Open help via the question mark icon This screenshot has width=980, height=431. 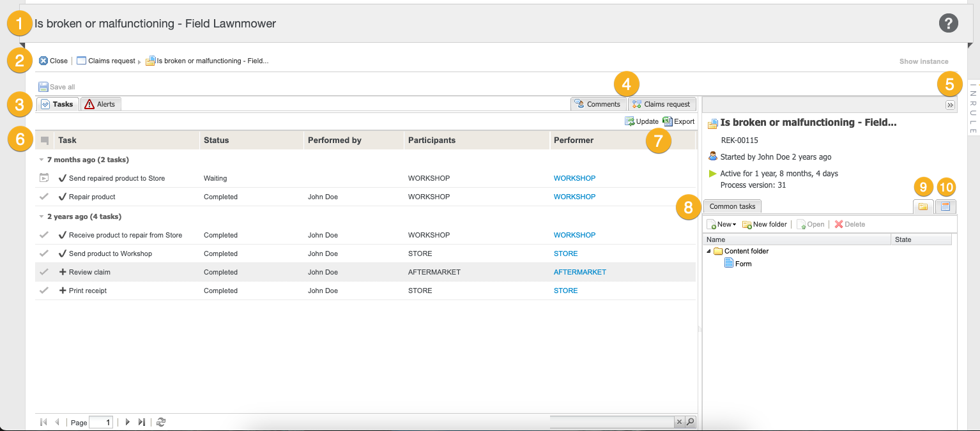coord(948,23)
